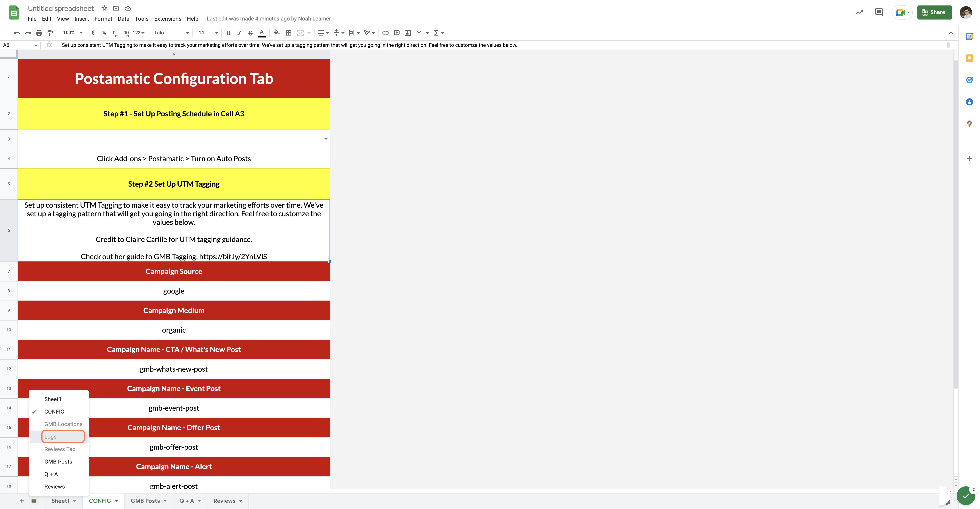980x509 pixels.
Task: Toggle bold formatting
Action: point(228,33)
